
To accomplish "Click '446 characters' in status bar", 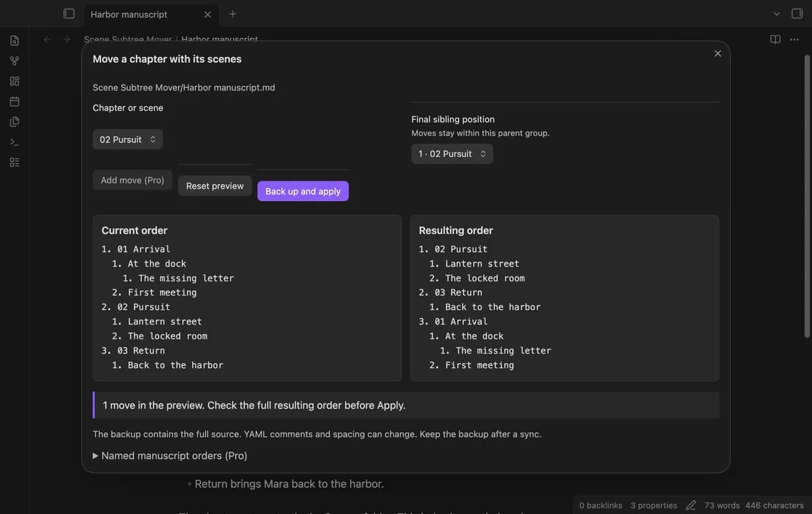I will [775, 505].
